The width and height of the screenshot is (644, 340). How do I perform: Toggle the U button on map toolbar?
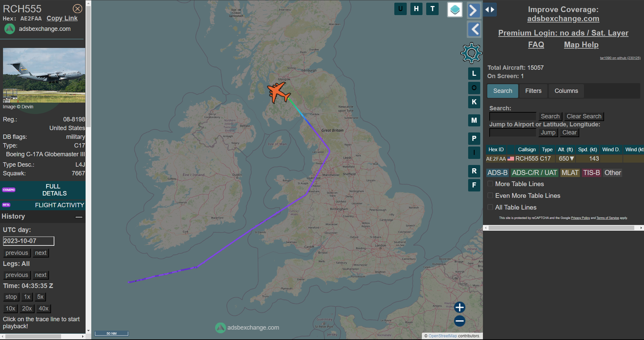tap(400, 9)
